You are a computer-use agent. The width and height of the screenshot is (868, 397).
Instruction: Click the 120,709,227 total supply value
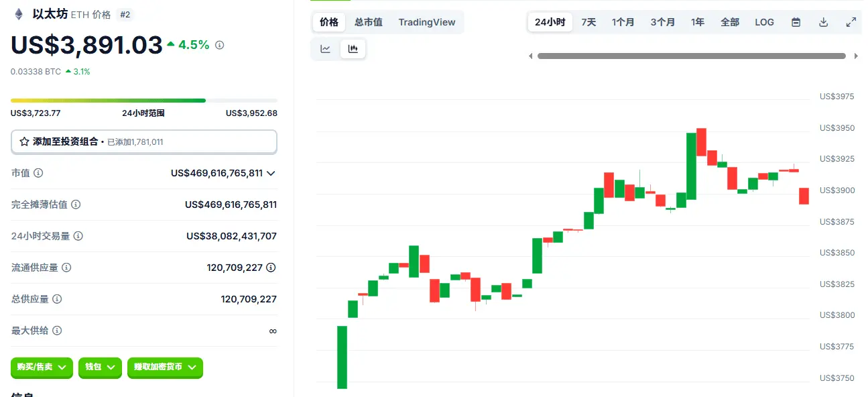(249, 299)
